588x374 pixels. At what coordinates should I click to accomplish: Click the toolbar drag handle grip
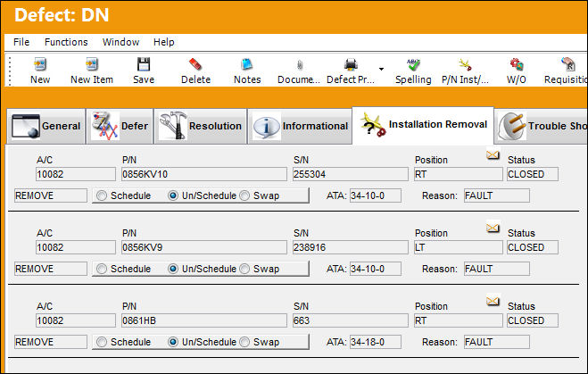[10, 71]
